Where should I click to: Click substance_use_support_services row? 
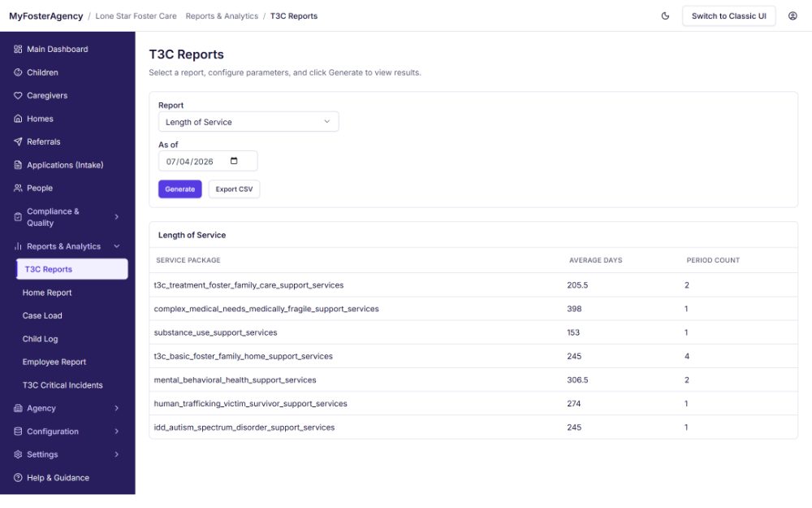pyautogui.click(x=473, y=332)
